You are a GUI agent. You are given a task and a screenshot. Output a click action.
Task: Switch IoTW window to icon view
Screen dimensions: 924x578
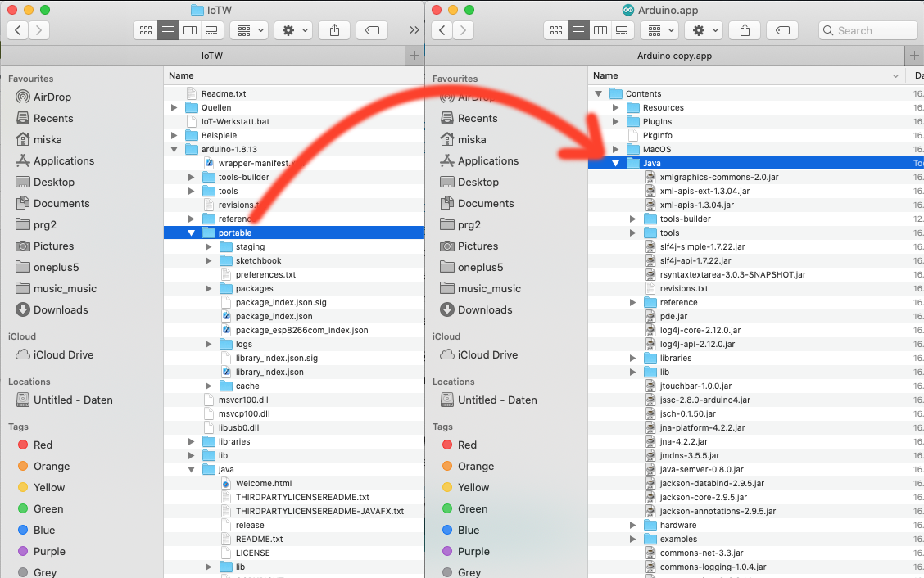(146, 30)
